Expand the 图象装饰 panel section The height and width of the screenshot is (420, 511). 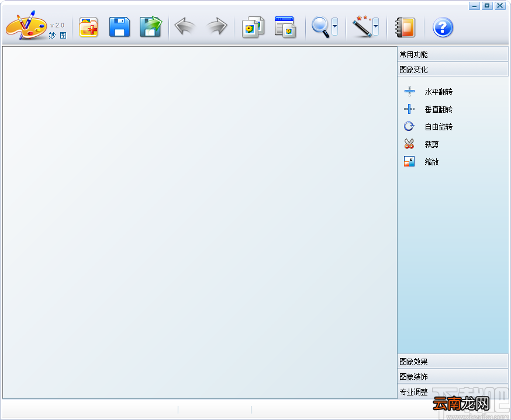click(x=453, y=377)
